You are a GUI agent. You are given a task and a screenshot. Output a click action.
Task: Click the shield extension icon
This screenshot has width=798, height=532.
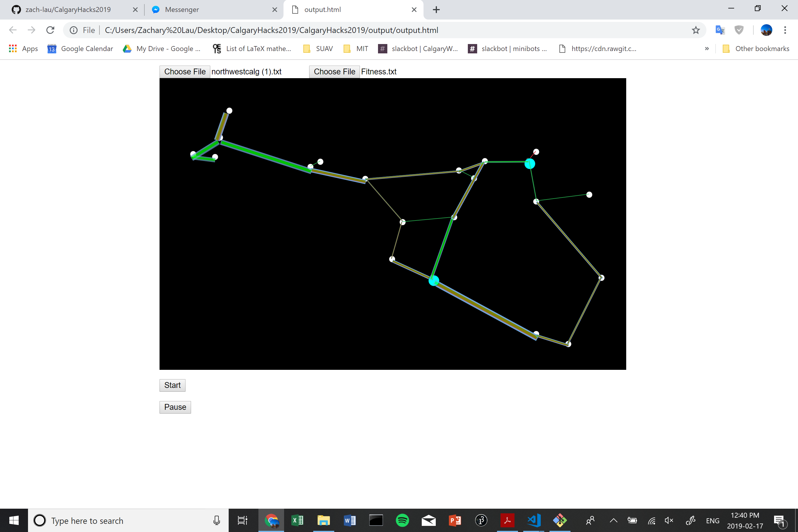coord(738,30)
